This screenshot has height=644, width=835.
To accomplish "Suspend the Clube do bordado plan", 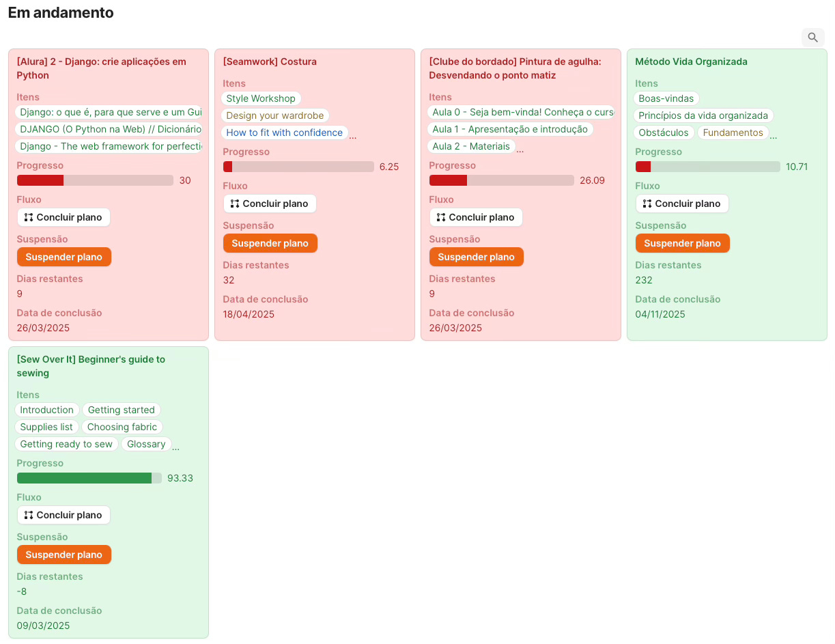I will point(477,257).
